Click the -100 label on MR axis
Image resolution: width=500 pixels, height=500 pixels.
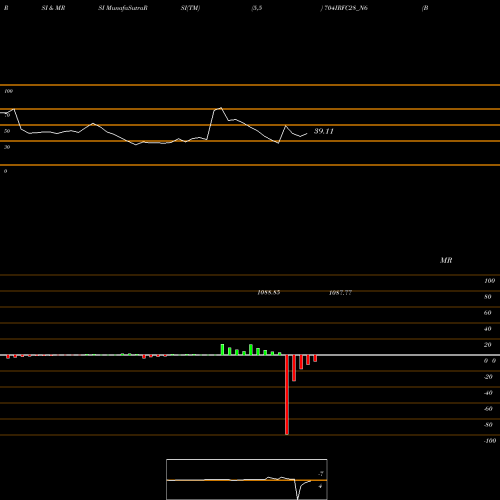point(490,441)
